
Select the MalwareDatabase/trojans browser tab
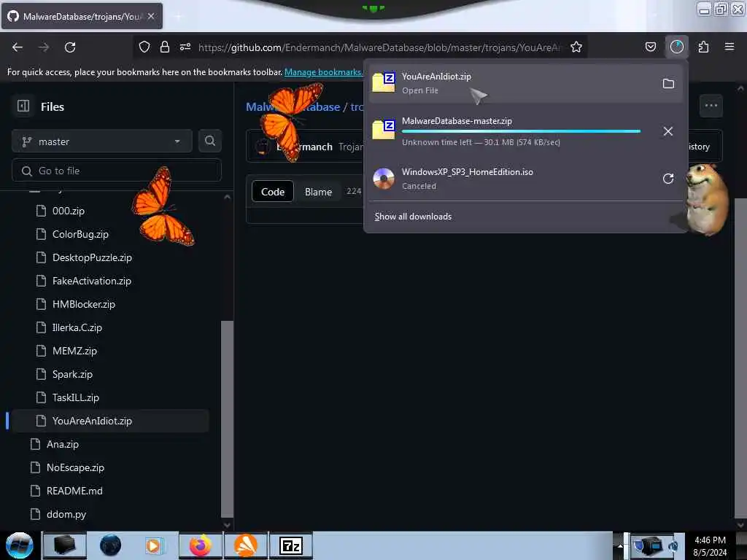pos(82,16)
